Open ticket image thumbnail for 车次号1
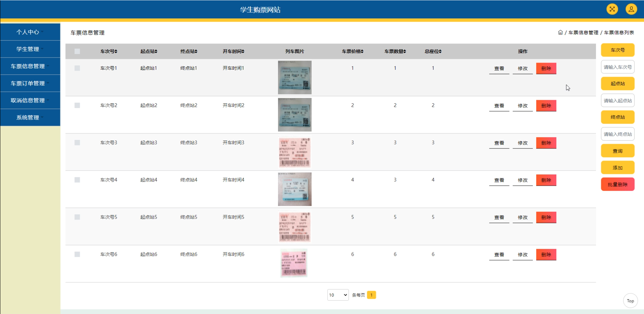 coord(295,77)
